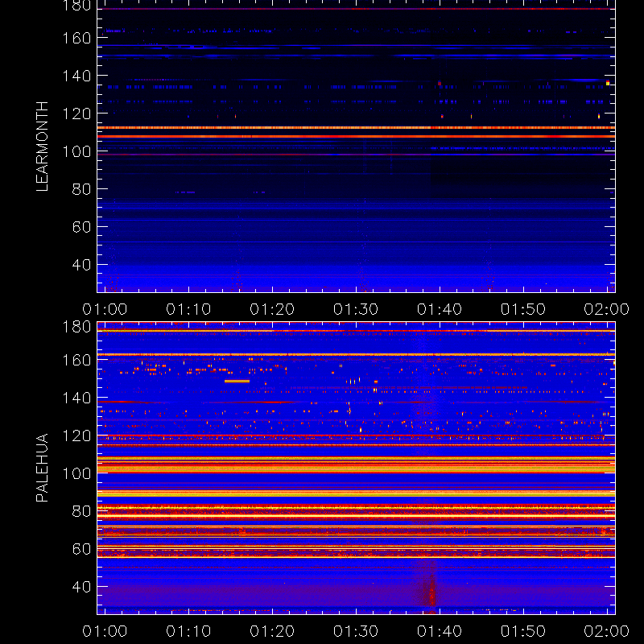644x644 pixels.
Task: Click 02:00 time label under Learmonth plot
Action: pos(607,309)
